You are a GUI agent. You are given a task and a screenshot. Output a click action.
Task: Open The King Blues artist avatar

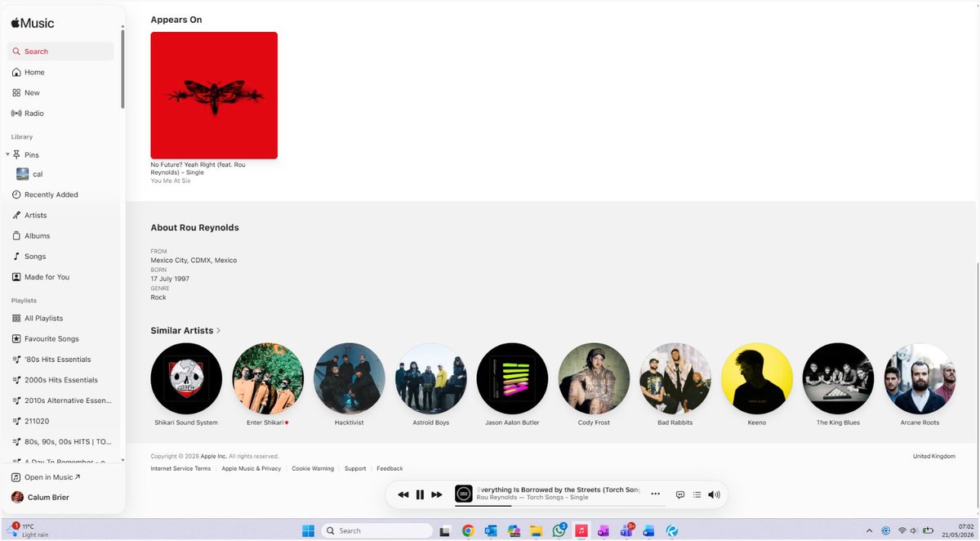[838, 378]
